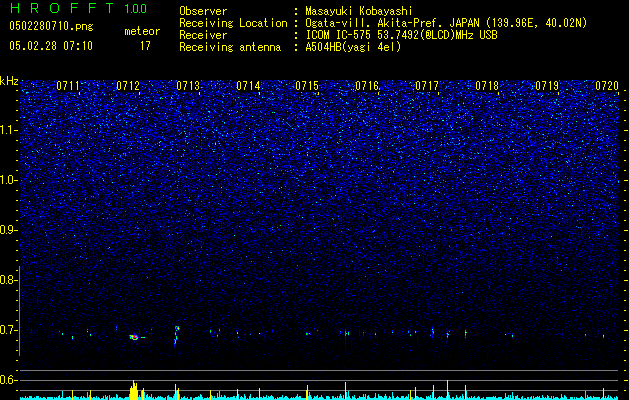Click the date stamp 05.02.28 07:10

pyautogui.click(x=51, y=46)
